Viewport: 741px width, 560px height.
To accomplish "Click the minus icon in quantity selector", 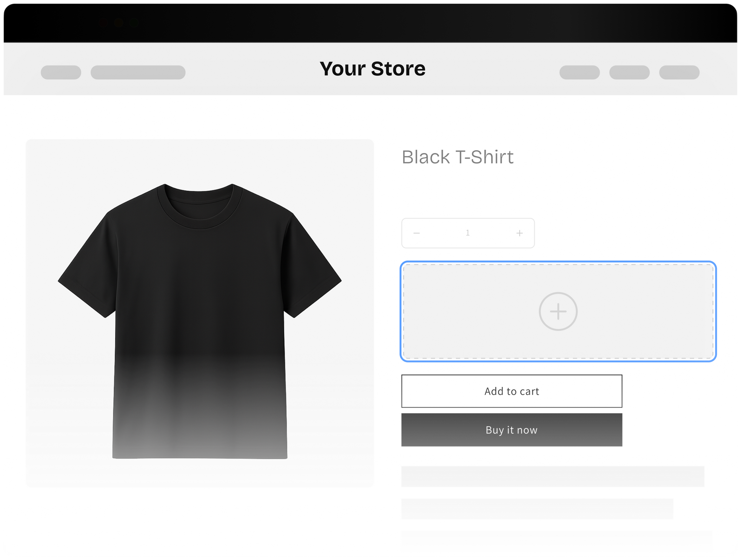I will pyautogui.click(x=416, y=233).
